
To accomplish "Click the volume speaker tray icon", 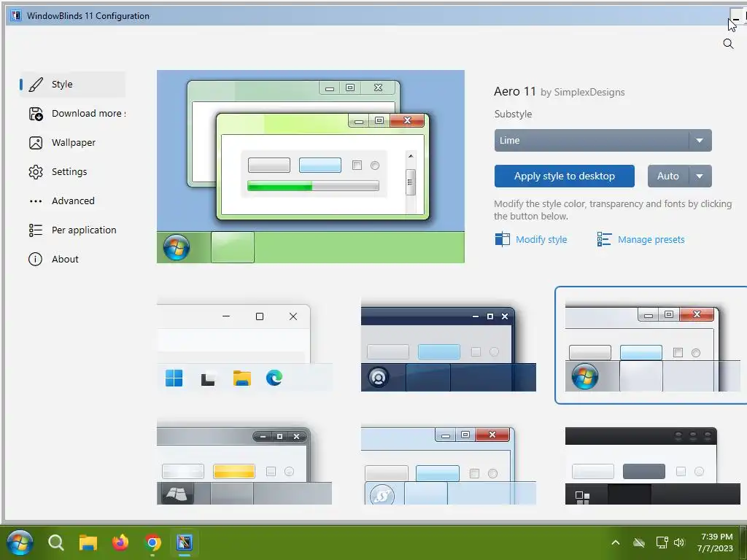I will pos(679,542).
